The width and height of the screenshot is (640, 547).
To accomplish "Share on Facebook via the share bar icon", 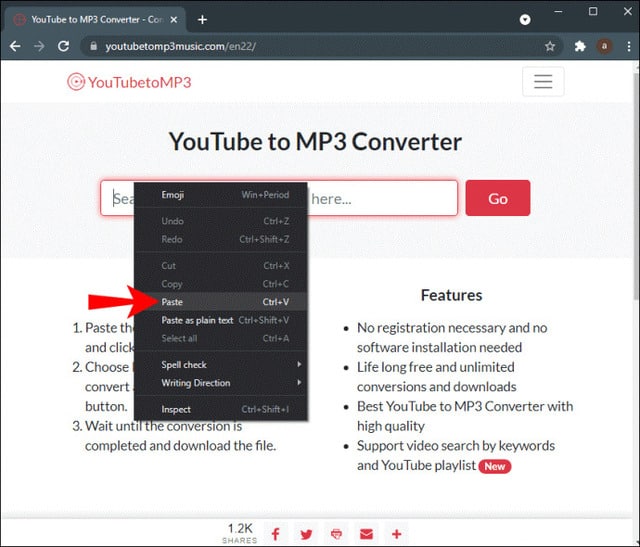I will coord(276,534).
